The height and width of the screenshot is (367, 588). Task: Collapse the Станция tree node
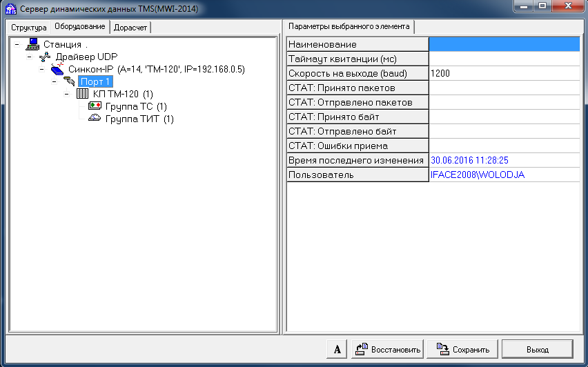point(16,45)
